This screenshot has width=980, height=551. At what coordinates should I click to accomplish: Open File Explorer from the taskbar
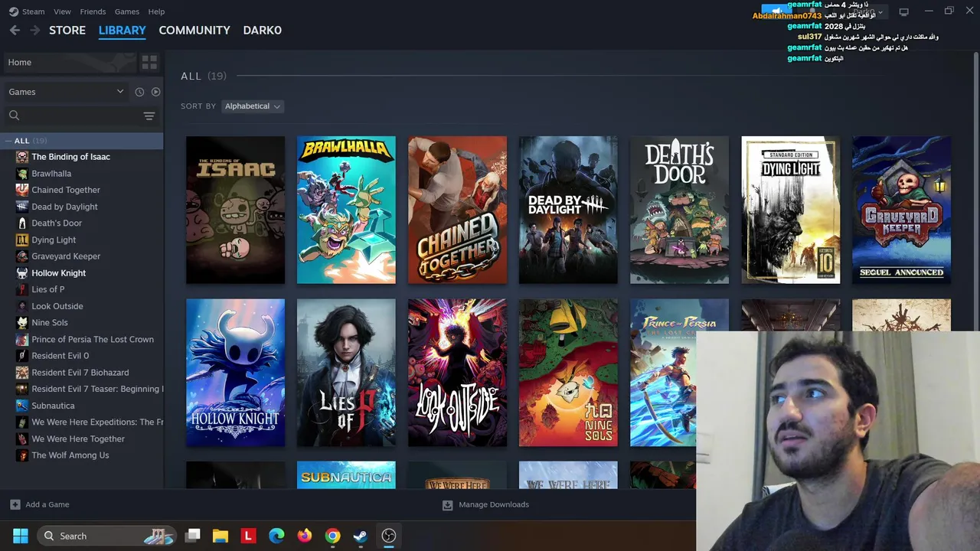pyautogui.click(x=220, y=536)
